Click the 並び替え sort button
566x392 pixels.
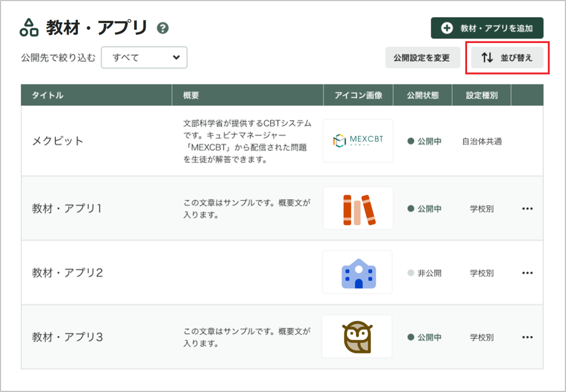click(x=507, y=57)
